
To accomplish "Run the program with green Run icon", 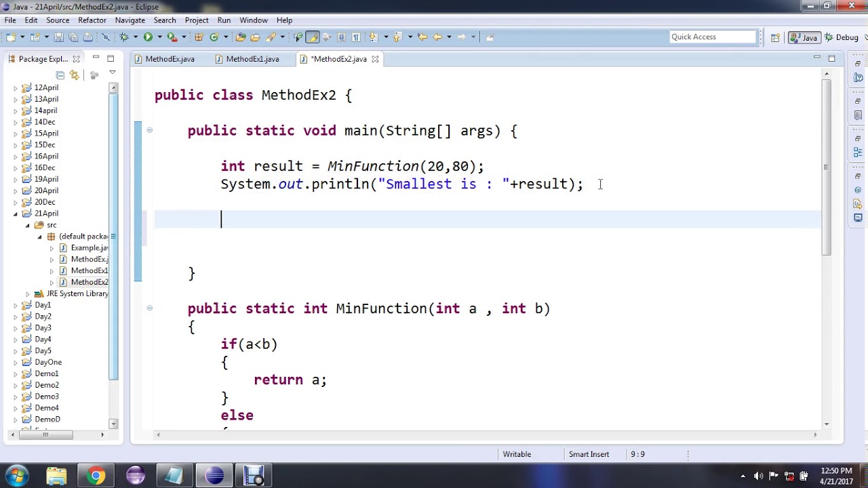I will [148, 37].
